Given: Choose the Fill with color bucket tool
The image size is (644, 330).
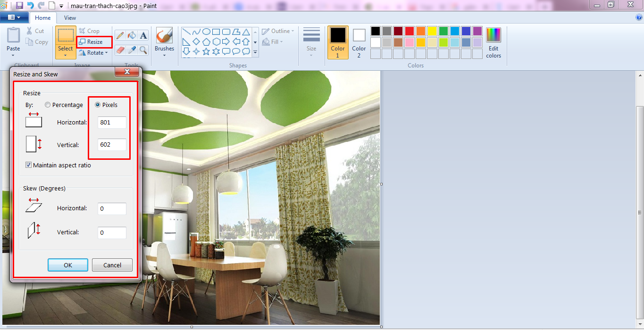Looking at the screenshot, I should click(x=132, y=35).
